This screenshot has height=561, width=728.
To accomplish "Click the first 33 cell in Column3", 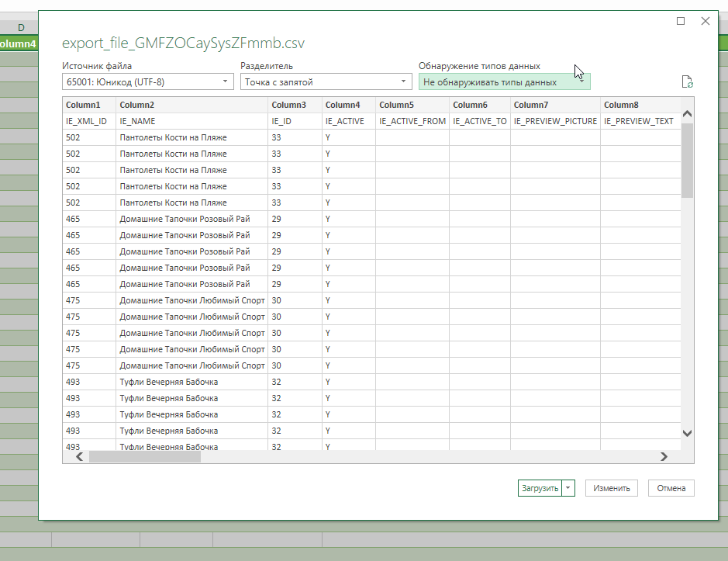I will (295, 137).
